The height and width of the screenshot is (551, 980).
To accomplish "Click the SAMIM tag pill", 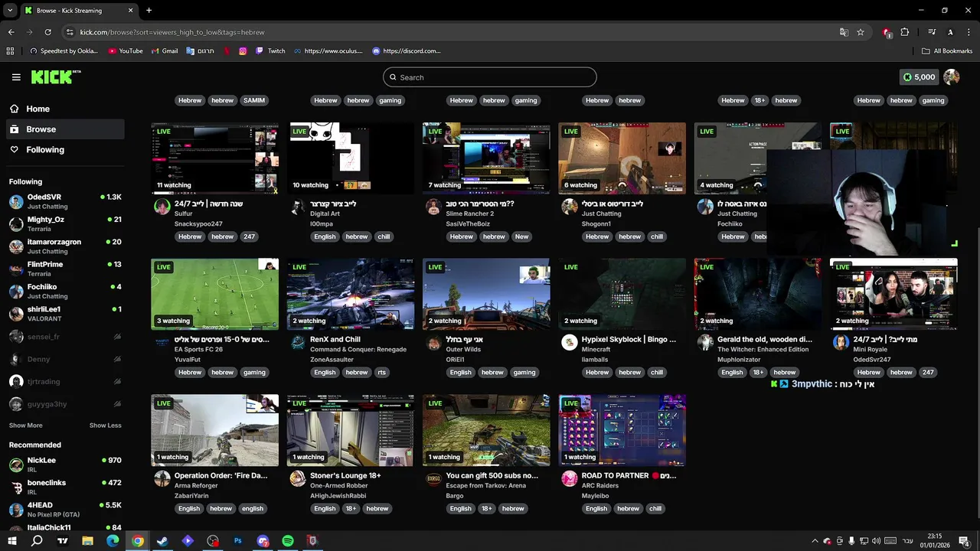I will point(254,100).
